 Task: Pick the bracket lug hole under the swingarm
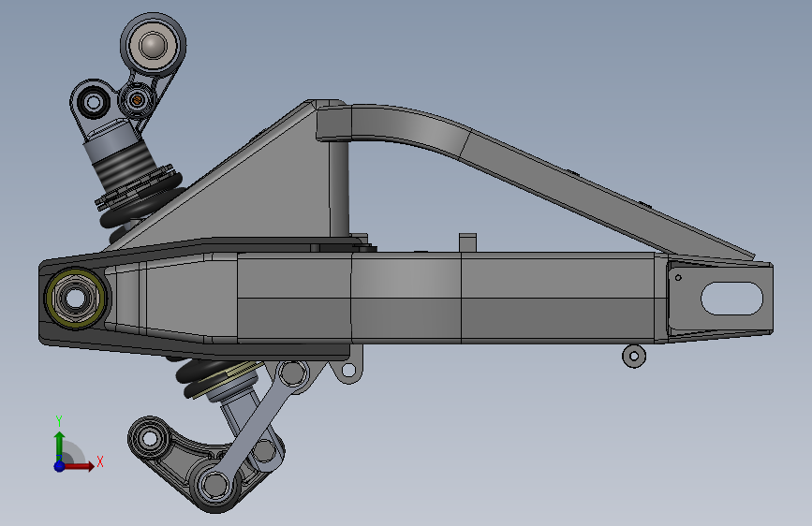[349, 371]
